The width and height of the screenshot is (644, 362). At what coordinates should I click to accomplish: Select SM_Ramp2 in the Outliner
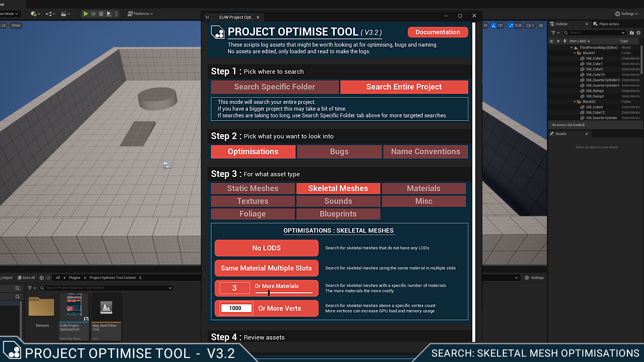(594, 91)
